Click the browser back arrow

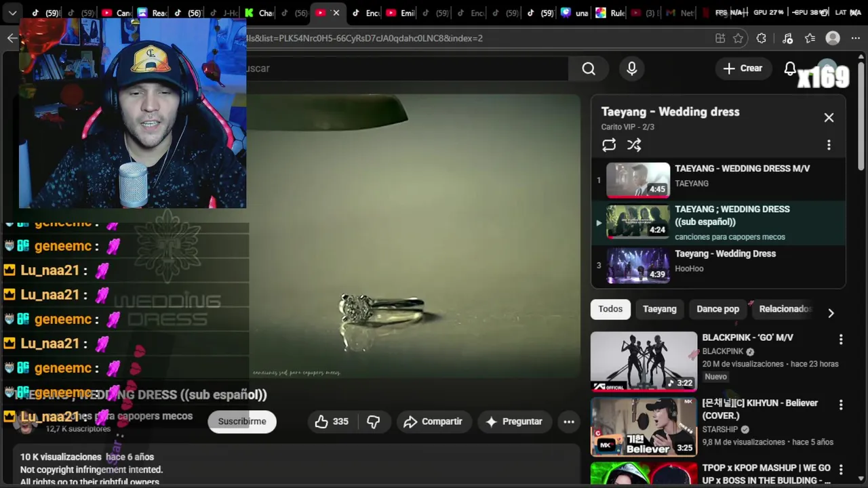12,38
